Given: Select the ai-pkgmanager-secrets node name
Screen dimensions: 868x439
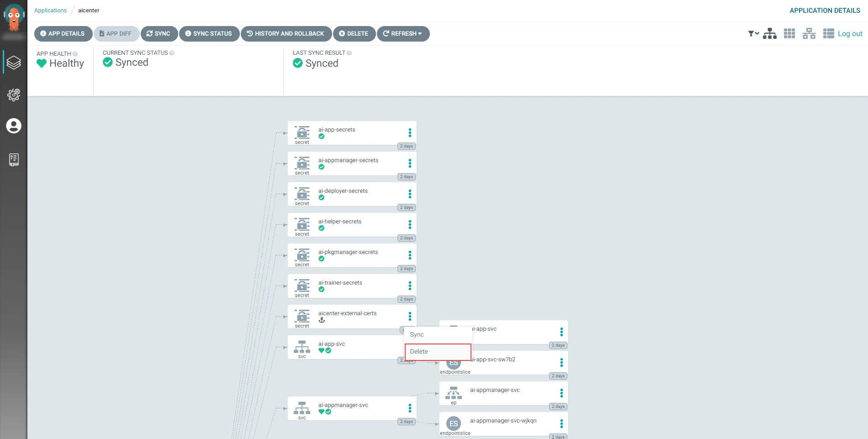Looking at the screenshot, I should [x=348, y=252].
